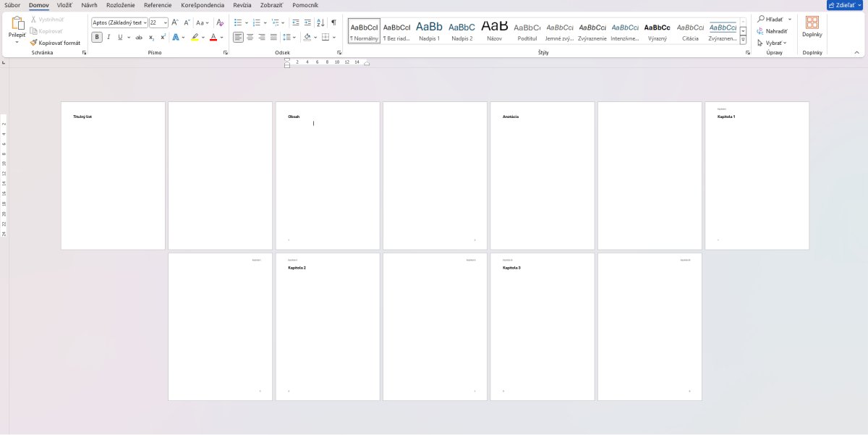Viewport: 868px width, 435px height.
Task: Expand the styles gallery more arrow
Action: [743, 41]
